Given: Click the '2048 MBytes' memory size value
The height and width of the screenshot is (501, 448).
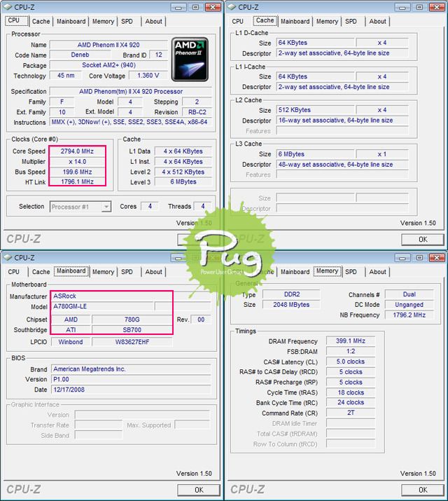Looking at the screenshot, I should [291, 305].
